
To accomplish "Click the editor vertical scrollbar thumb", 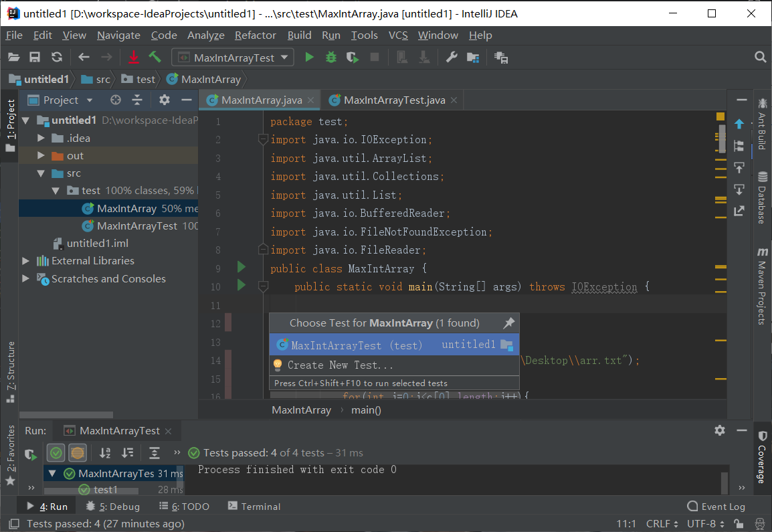I will tap(722, 139).
